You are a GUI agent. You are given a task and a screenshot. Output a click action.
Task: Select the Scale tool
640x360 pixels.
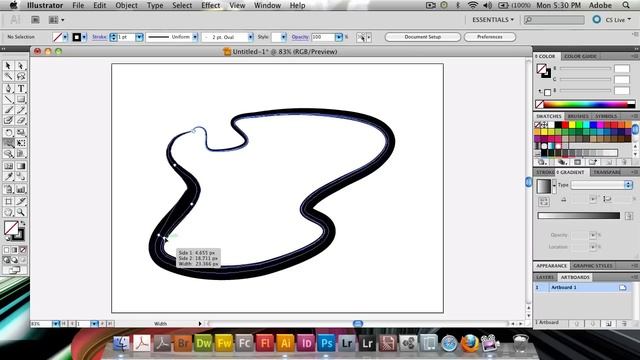coord(21,132)
